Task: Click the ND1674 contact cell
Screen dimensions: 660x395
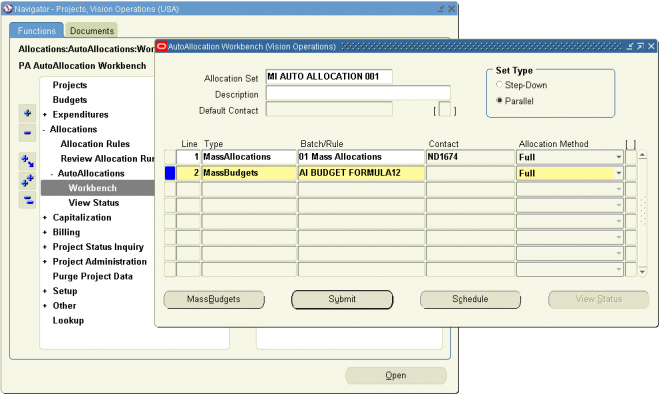Action: [x=470, y=157]
